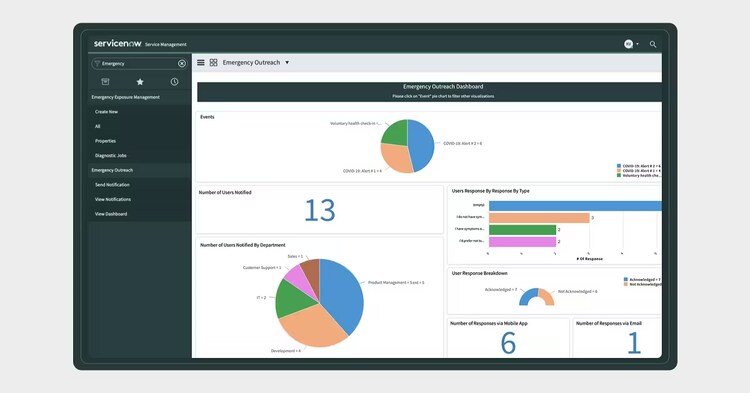Click the blue COVID-19 Alert #2 pie slice
The height and width of the screenshot is (393, 750).
(422, 144)
